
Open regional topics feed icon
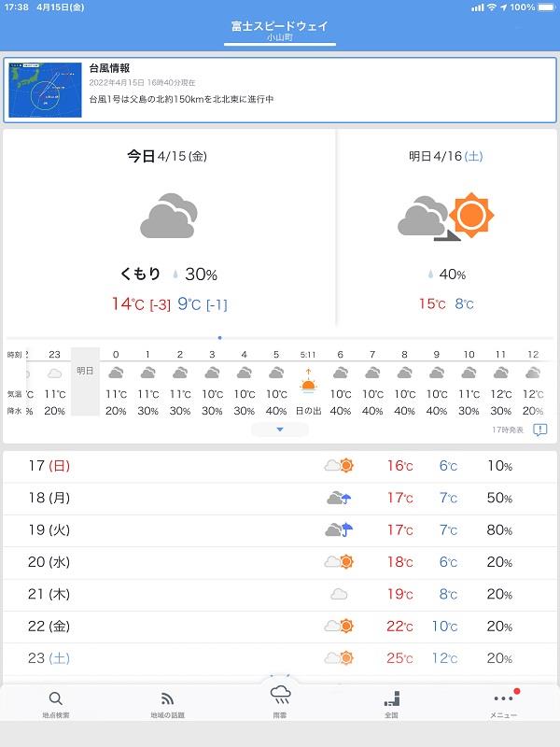click(167, 698)
